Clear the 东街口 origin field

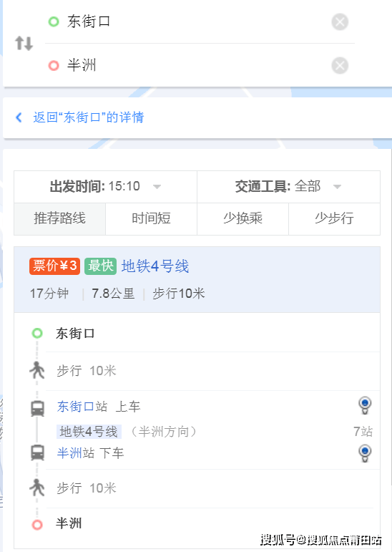tap(340, 21)
